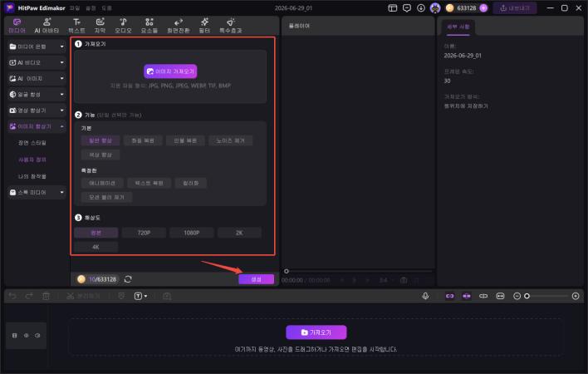The height and width of the screenshot is (374, 588).
Task: Click the Import button in the timeline
Action: point(316,332)
